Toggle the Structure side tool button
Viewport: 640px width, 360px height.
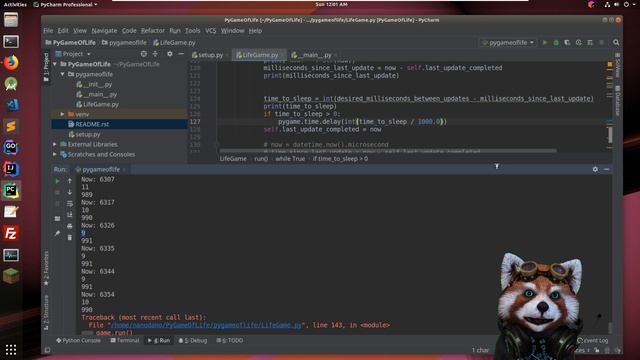(x=46, y=312)
